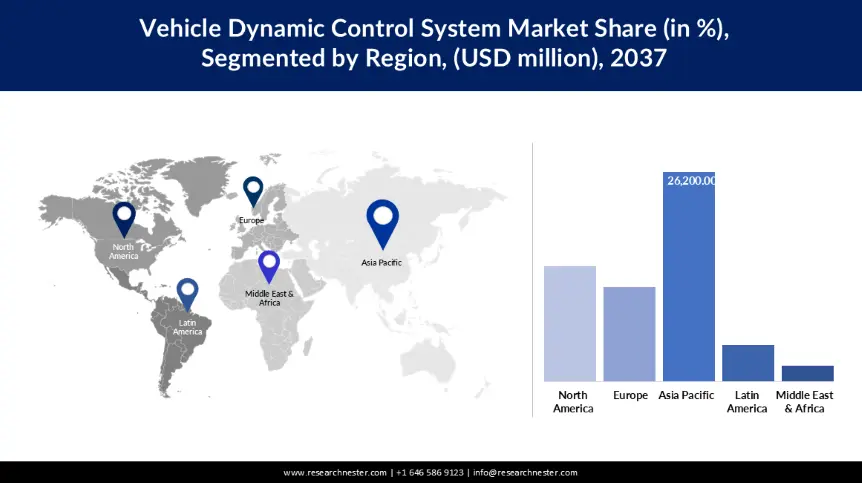Click the 'North America' axis label under the chart

573,402
